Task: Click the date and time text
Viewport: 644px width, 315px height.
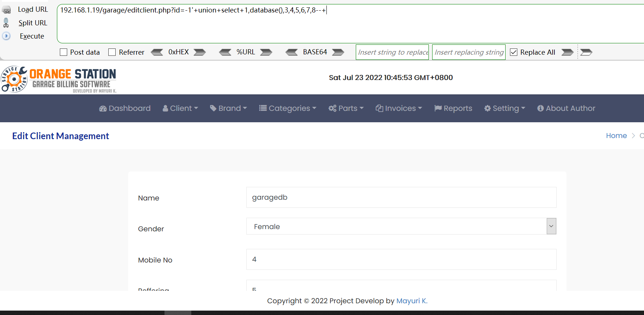Action: [x=391, y=77]
